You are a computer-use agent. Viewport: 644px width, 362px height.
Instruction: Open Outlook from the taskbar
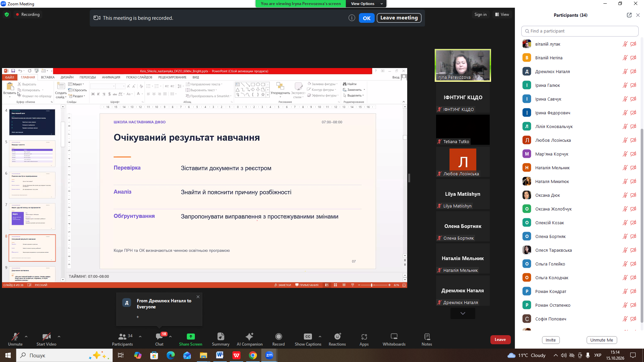(x=187, y=355)
